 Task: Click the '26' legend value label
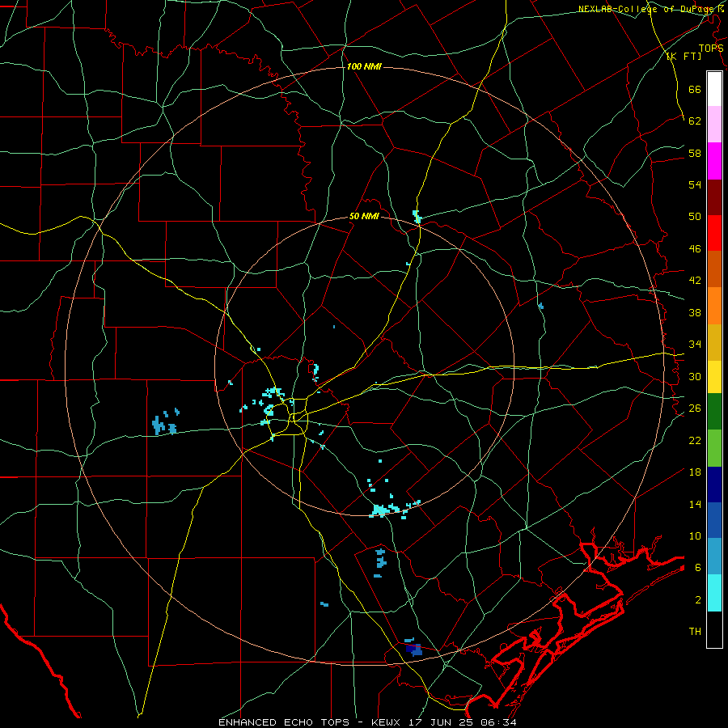(x=695, y=408)
